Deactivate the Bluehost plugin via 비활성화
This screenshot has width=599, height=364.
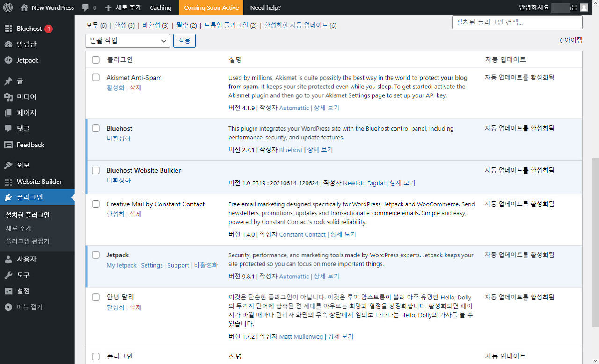tap(118, 138)
